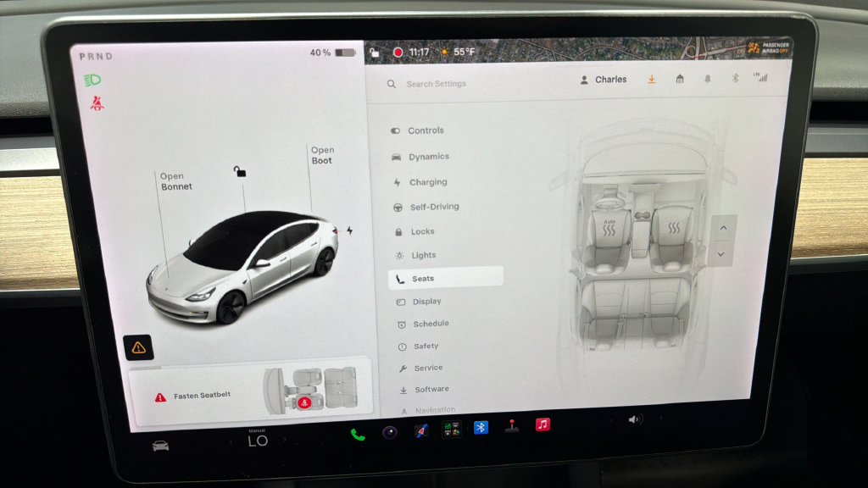The height and width of the screenshot is (488, 868).
Task: Tap the LO manual temperature setting
Action: click(x=258, y=439)
